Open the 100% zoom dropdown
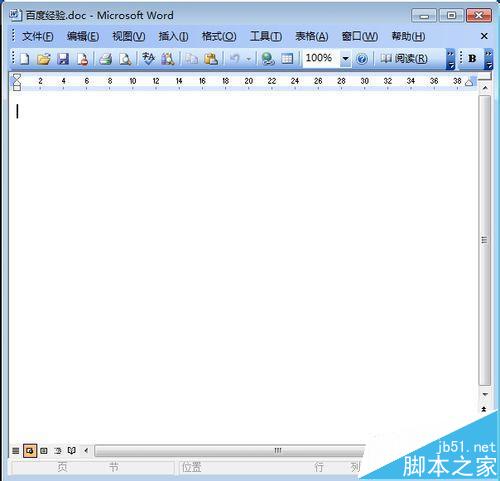500x481 pixels. point(346,59)
